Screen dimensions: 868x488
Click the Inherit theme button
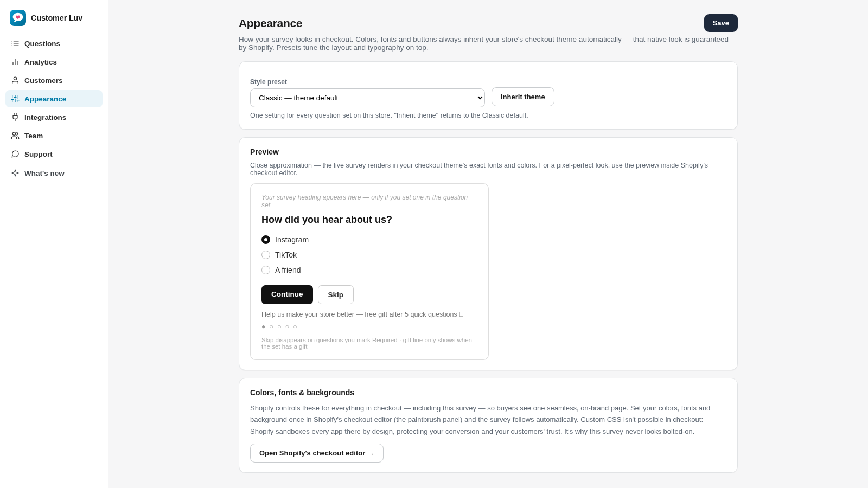coord(522,97)
